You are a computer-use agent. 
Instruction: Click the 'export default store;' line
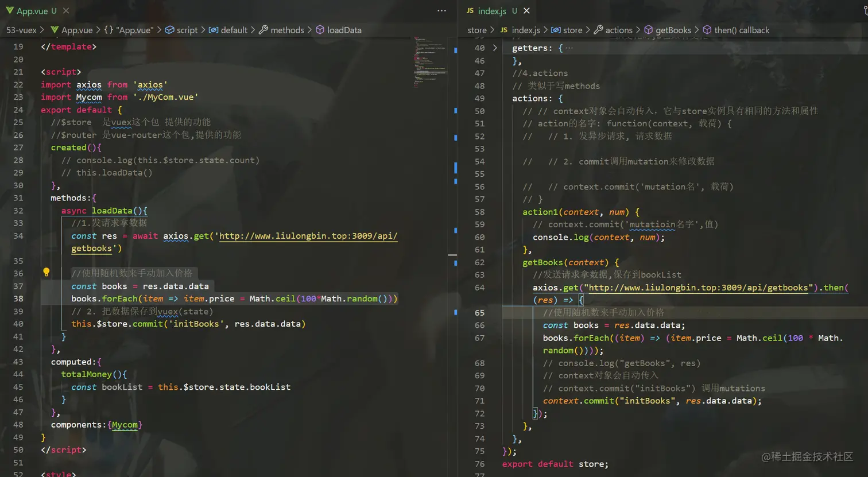(555, 464)
